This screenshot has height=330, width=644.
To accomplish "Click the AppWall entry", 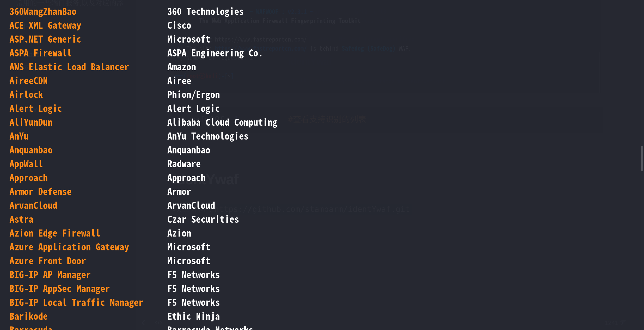I will pos(26,164).
